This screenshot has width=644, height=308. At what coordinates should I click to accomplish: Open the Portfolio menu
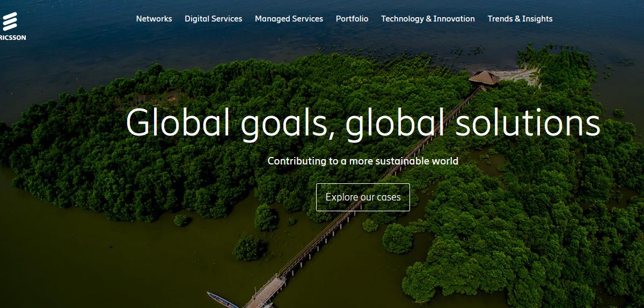(352, 19)
